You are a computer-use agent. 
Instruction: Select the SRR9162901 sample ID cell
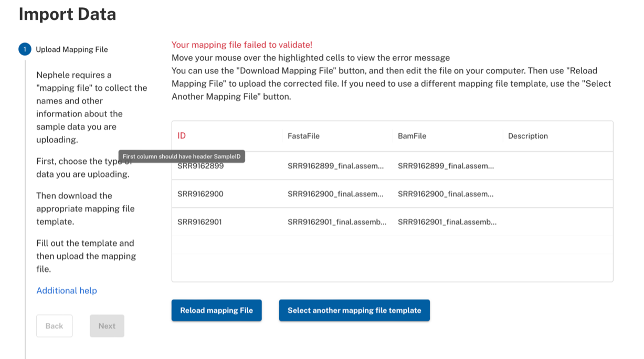coord(199,222)
